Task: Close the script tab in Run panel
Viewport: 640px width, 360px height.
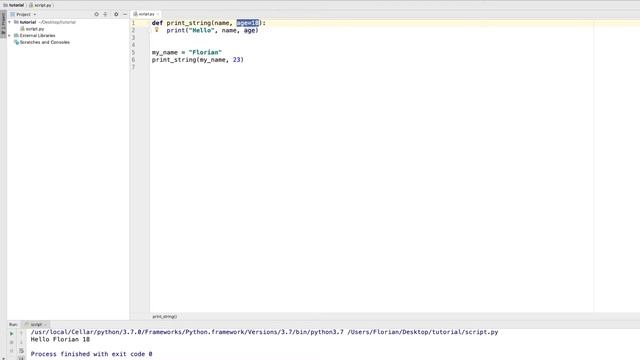Action: 45,324
